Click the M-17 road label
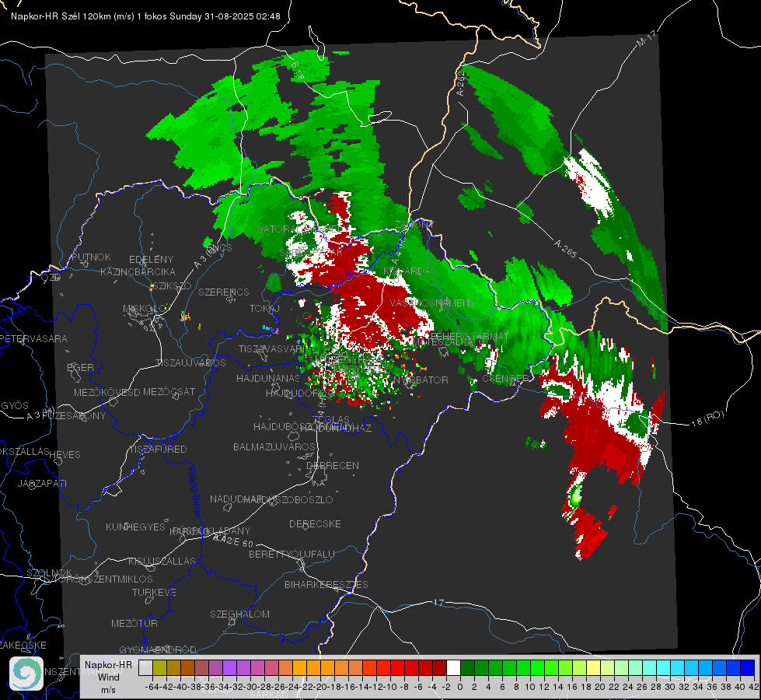 (647, 38)
